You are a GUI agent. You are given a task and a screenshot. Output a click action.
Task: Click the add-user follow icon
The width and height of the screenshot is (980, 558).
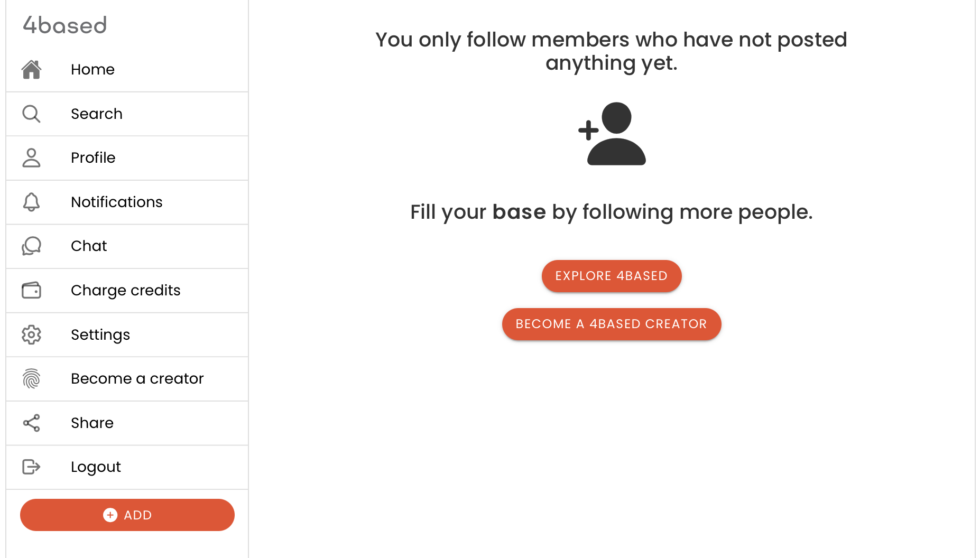coord(612,134)
